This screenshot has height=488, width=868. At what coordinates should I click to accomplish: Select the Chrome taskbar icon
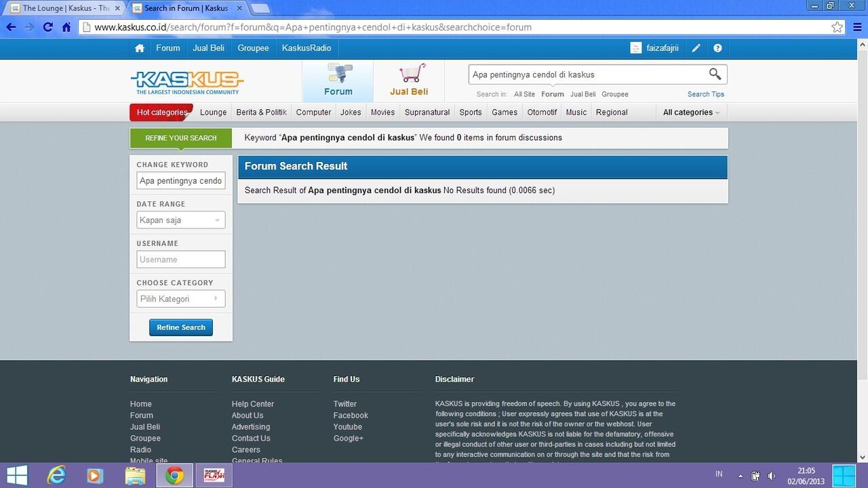tap(175, 475)
